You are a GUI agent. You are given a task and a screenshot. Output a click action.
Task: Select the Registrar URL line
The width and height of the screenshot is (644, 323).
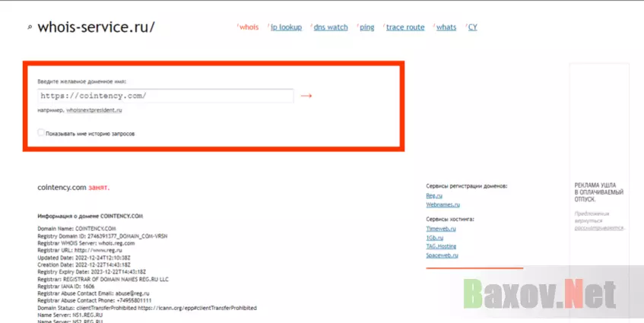80,250
